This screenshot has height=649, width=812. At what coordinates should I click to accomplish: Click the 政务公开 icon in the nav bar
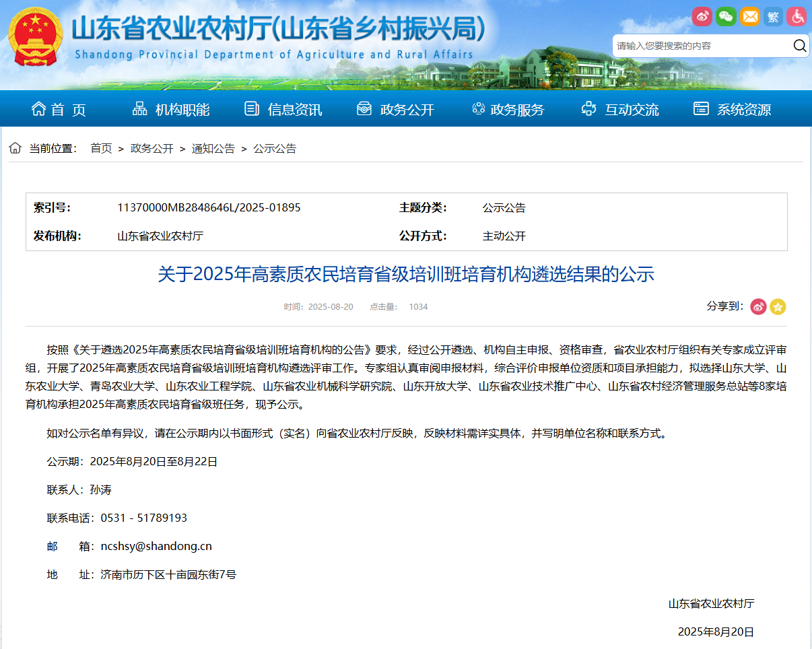coord(364,108)
